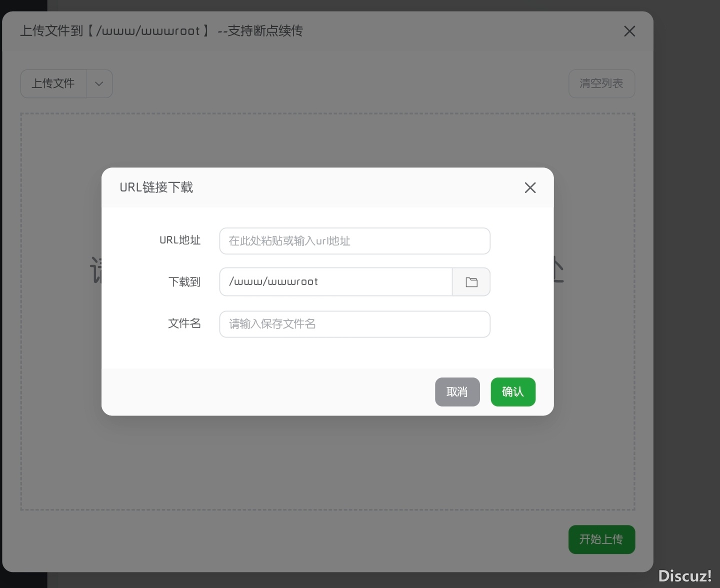Click the Discuz! watermark logo
The image size is (720, 588).
[684, 576]
